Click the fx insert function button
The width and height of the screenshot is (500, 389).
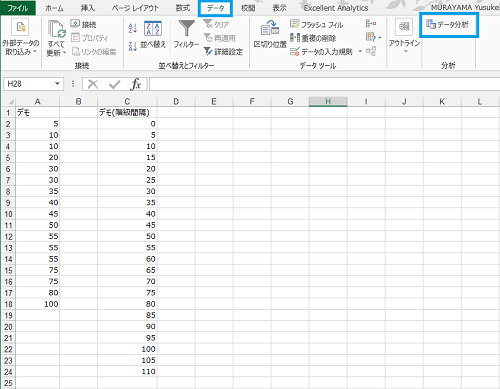click(136, 84)
